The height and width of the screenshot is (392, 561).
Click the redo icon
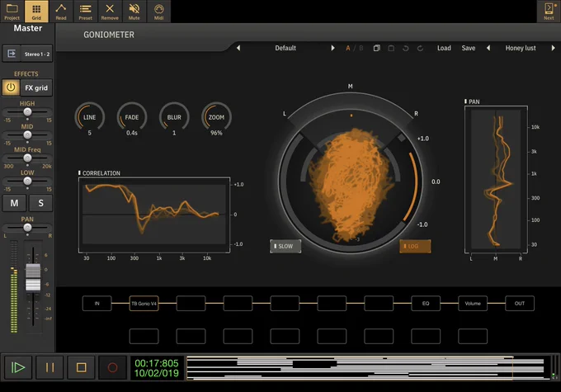[420, 48]
